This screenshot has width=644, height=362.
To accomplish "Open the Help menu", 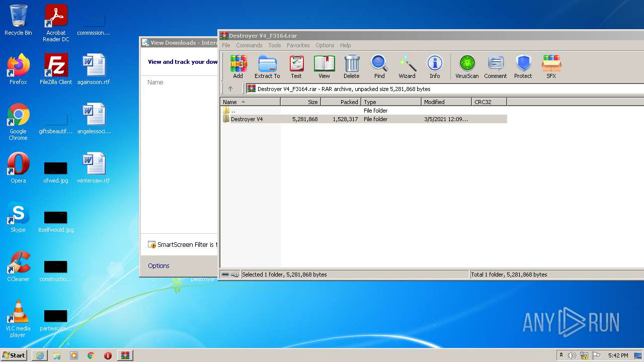I will click(x=345, y=45).
